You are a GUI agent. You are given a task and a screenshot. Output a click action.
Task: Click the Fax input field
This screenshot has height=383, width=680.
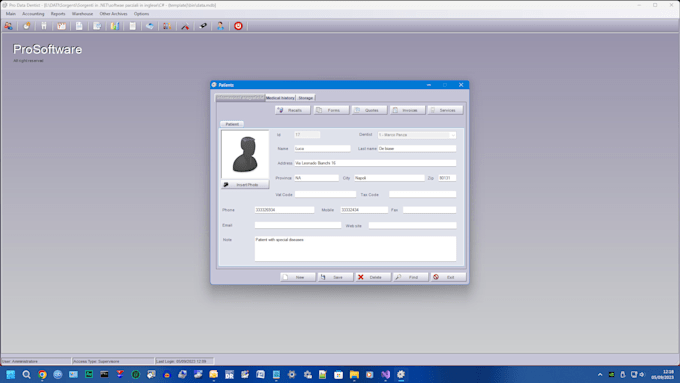tap(429, 210)
